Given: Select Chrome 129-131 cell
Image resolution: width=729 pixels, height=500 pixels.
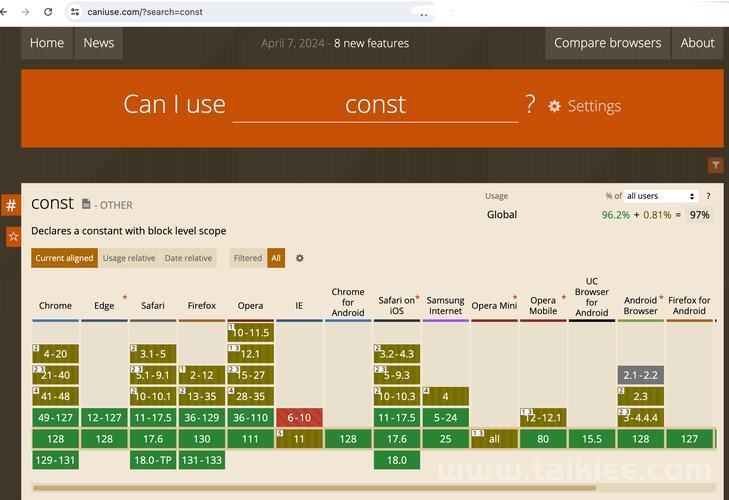Looking at the screenshot, I should click(x=55, y=460).
